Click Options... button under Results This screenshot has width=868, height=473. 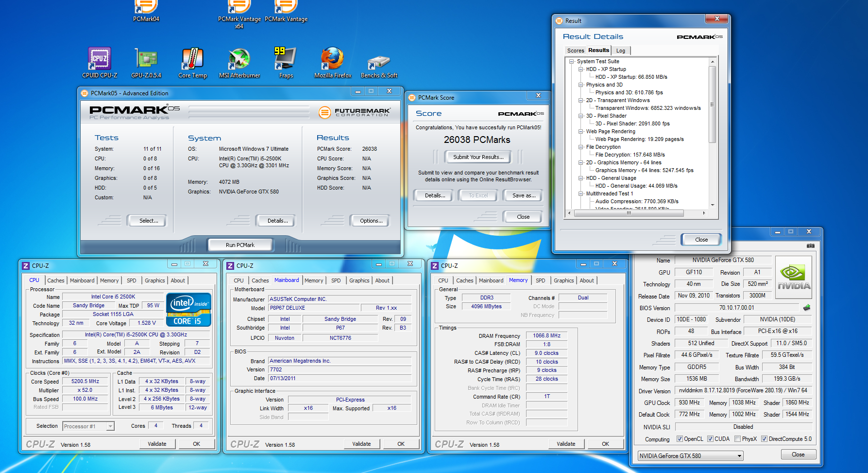point(371,221)
